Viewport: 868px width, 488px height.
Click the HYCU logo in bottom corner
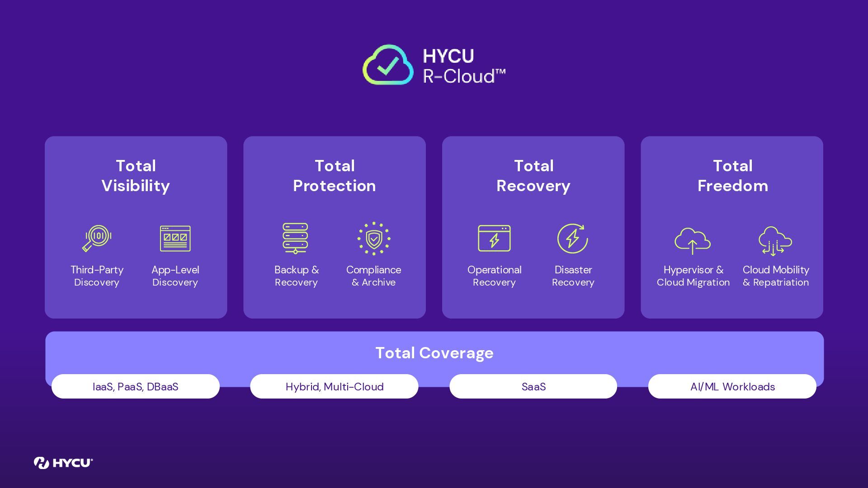click(x=63, y=463)
